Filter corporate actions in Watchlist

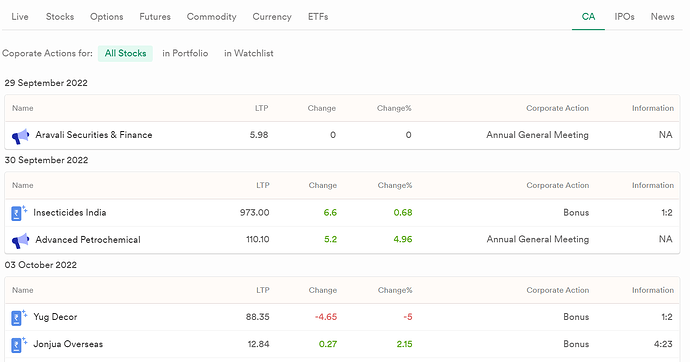pos(249,53)
